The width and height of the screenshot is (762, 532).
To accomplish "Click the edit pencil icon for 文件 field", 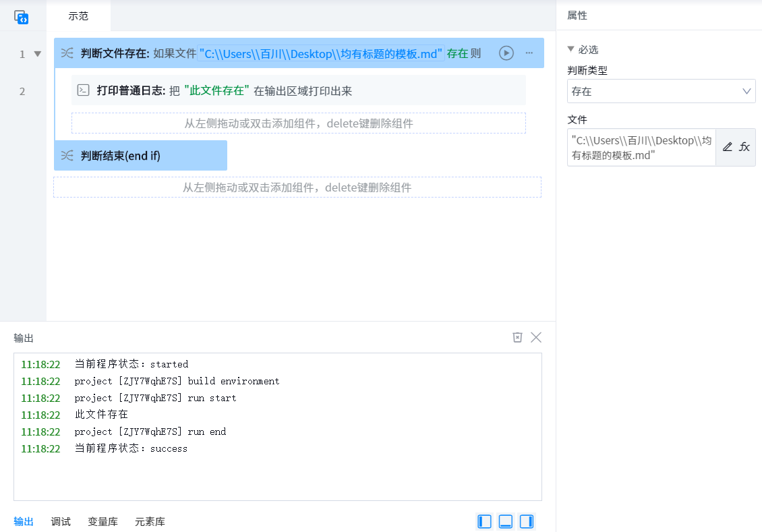I will tap(727, 147).
